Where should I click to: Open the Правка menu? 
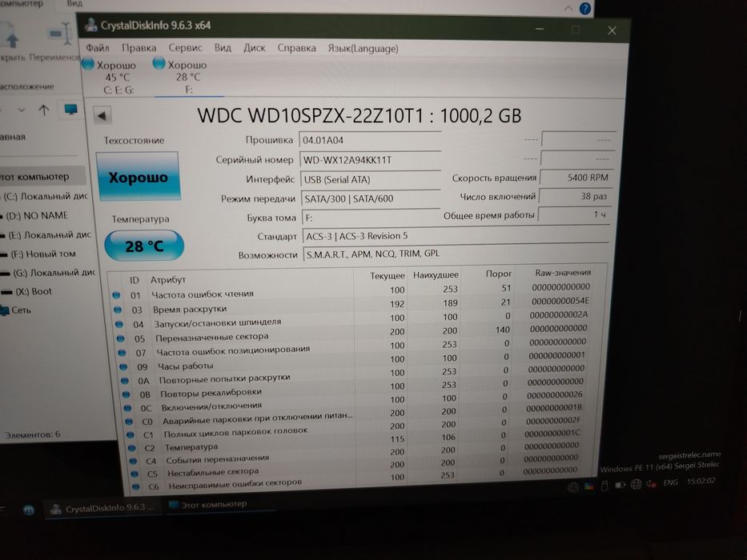[139, 48]
